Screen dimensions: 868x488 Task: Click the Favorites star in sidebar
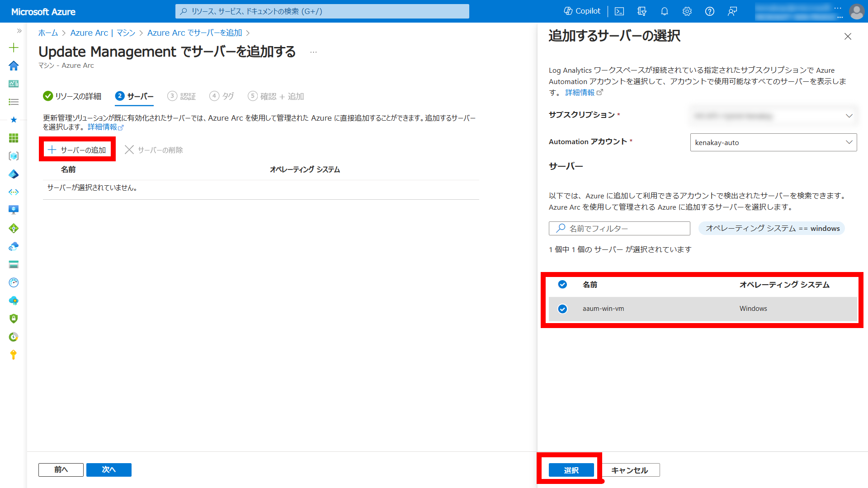(x=14, y=120)
